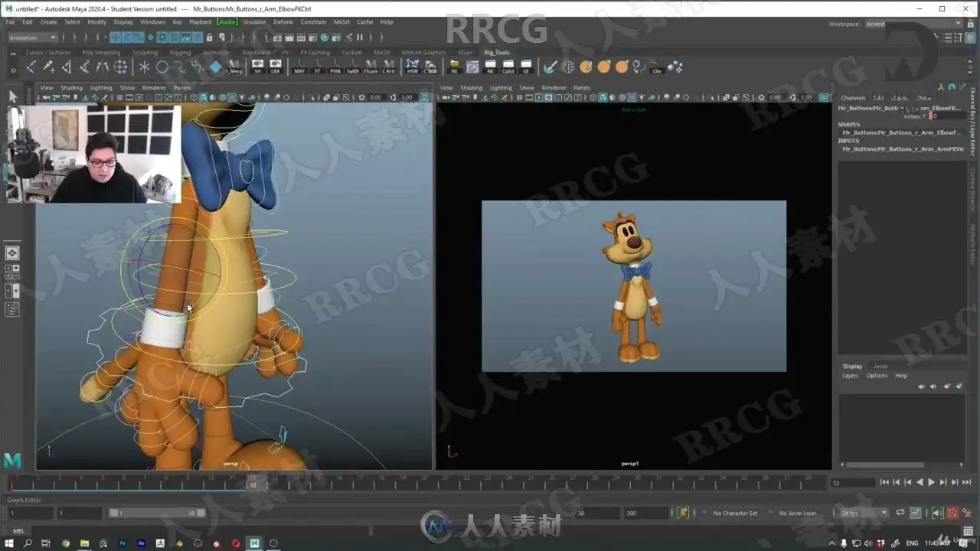This screenshot has width=980, height=551.
Task: Toggle timeline sound speaker icon
Action: pyautogui.click(x=937, y=513)
